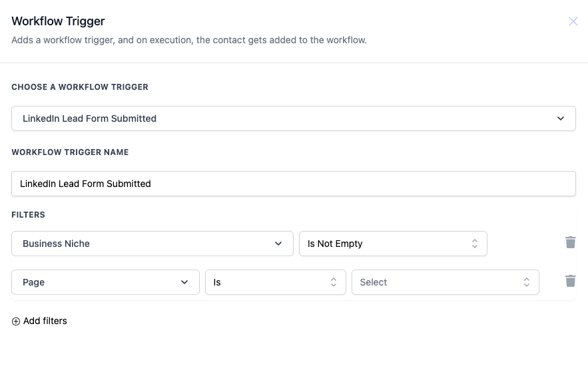The image size is (588, 372).
Task: Click the Filters section label
Action: (x=28, y=215)
